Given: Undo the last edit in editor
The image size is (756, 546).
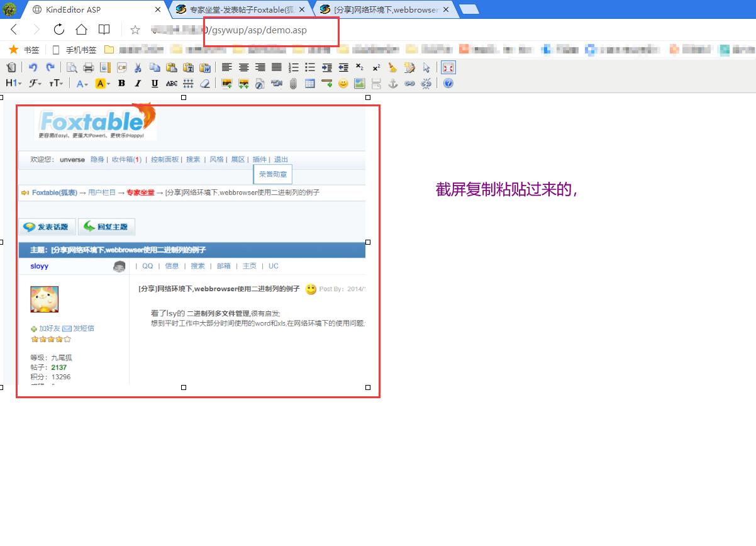Looking at the screenshot, I should tap(33, 67).
